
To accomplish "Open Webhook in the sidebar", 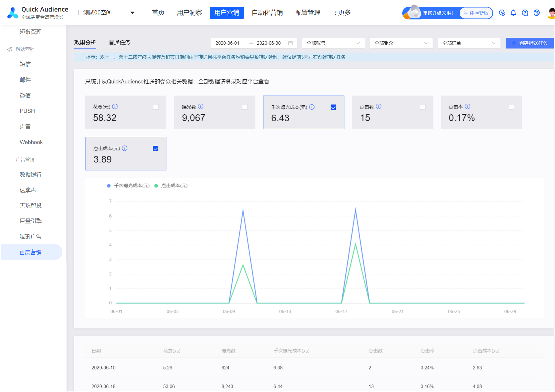I will click(x=31, y=142).
